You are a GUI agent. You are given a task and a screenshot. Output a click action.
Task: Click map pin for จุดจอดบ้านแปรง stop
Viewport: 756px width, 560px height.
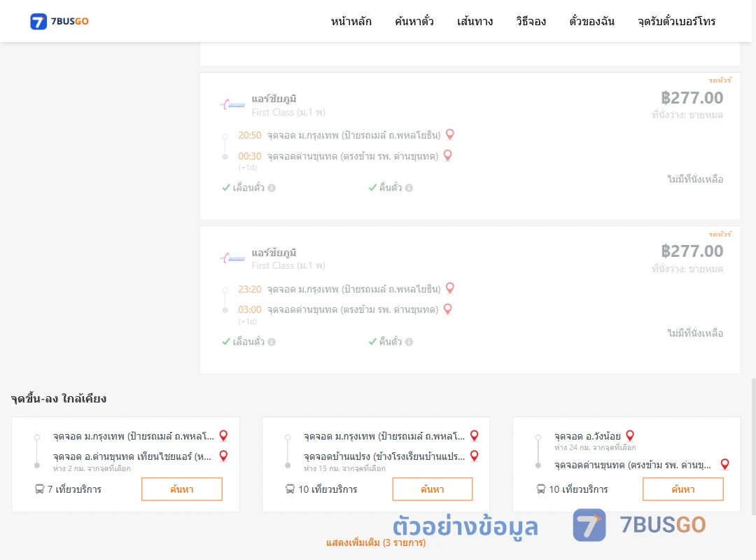tap(475, 455)
